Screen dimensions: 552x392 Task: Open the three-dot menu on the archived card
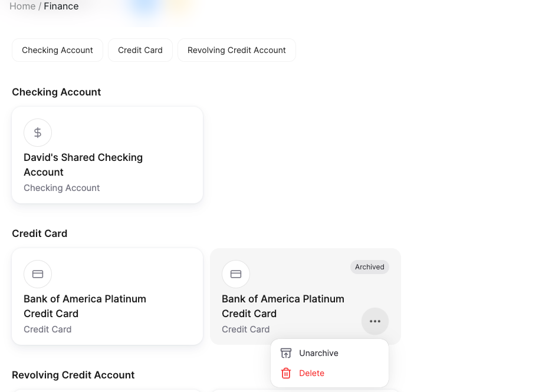tap(375, 321)
